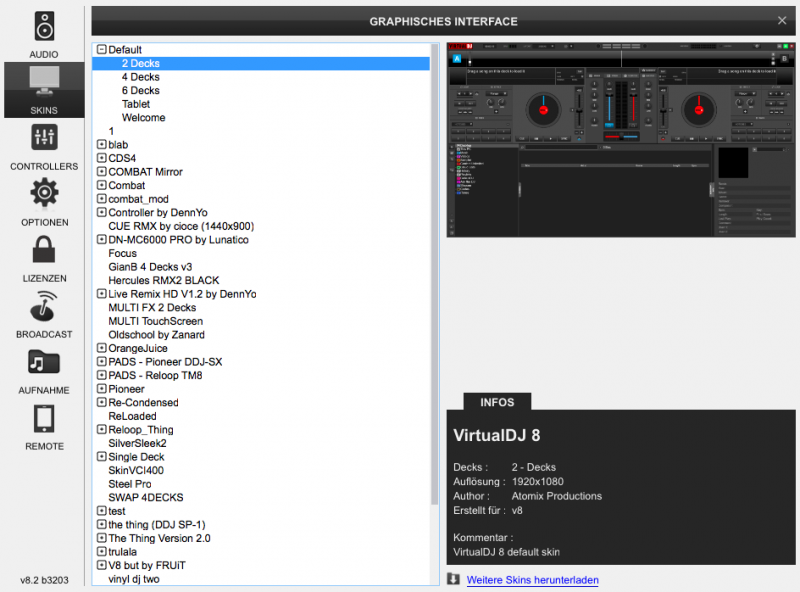Expand DN-MC6000 PRO by Lunatico group

coord(102,239)
